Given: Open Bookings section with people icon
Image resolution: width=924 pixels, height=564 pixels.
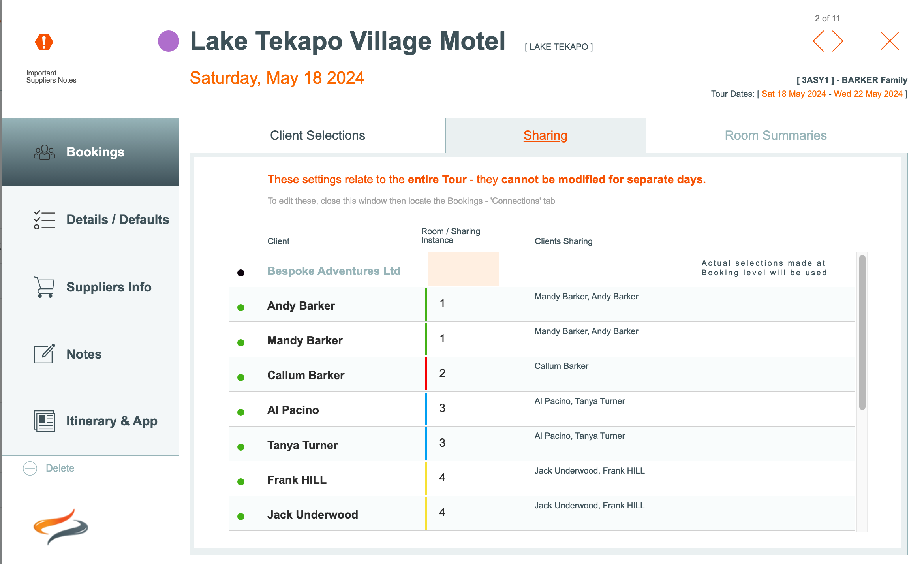Looking at the screenshot, I should 45,152.
